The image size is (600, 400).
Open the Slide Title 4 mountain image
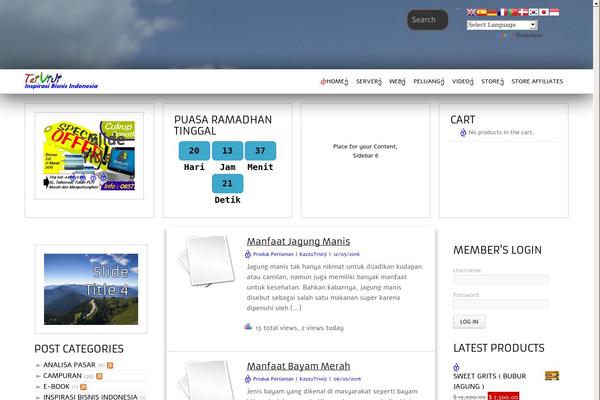pyautogui.click(x=91, y=289)
